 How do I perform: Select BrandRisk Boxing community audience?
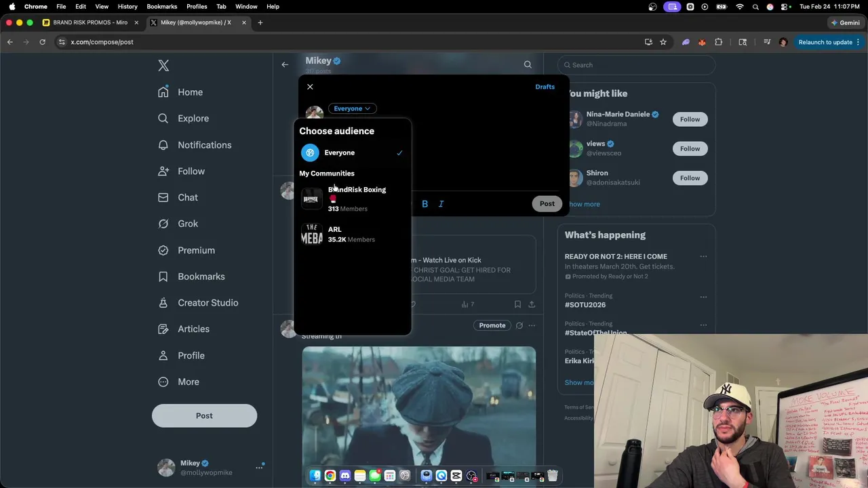(x=352, y=199)
